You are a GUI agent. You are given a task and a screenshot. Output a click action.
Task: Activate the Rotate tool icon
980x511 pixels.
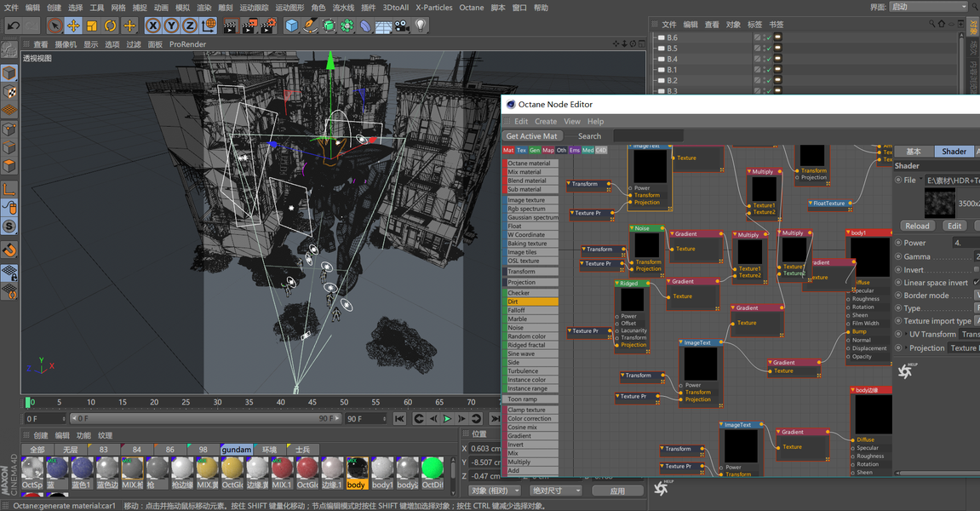tap(110, 26)
